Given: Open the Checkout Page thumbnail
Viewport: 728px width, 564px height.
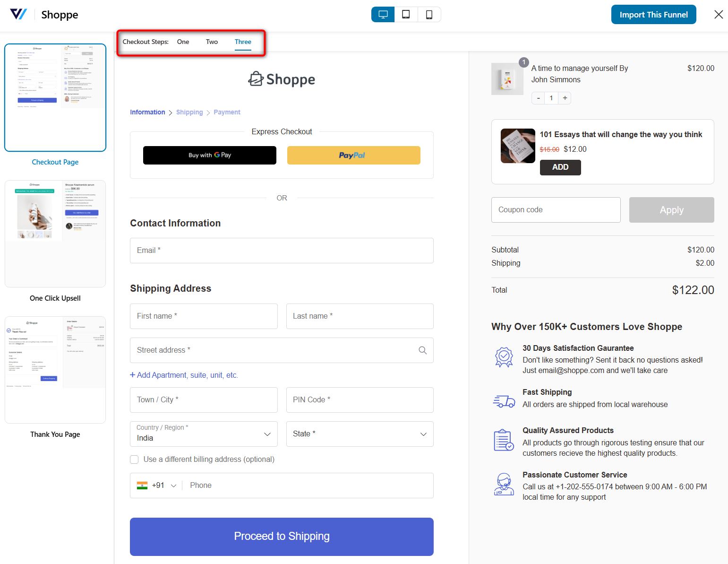Looking at the screenshot, I should (x=55, y=97).
